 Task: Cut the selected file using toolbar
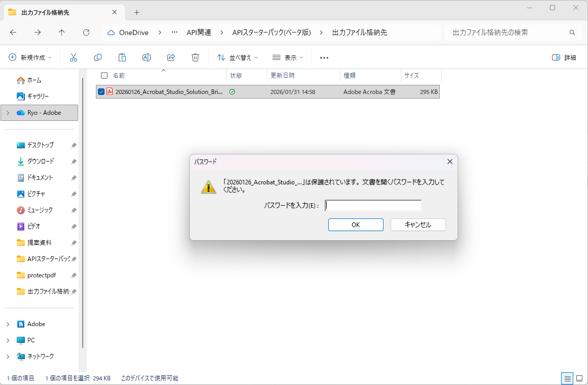pyautogui.click(x=74, y=57)
